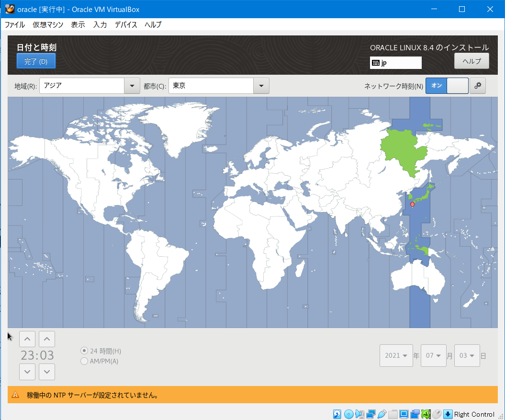Click the optical disk status icon
505x420 pixels.
[x=348, y=414]
